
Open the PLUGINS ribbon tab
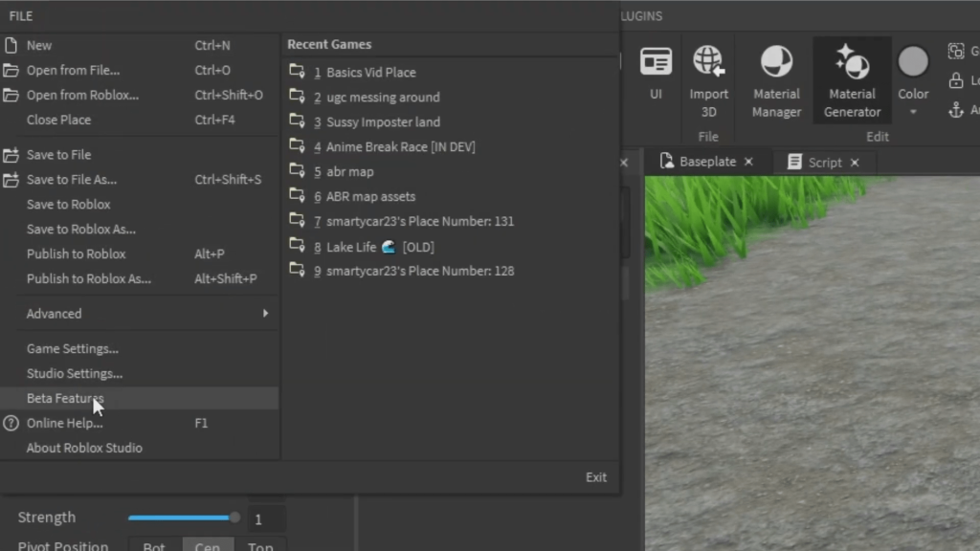[641, 16]
